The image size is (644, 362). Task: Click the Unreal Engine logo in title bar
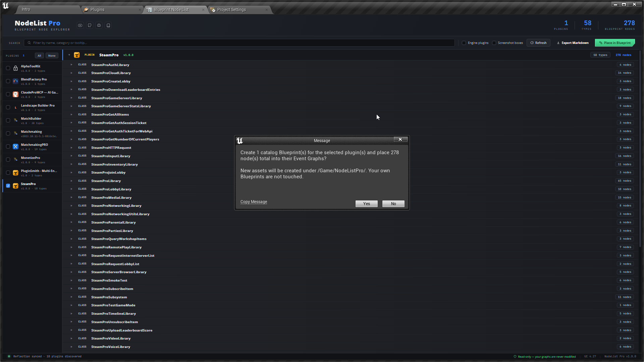point(6,6)
